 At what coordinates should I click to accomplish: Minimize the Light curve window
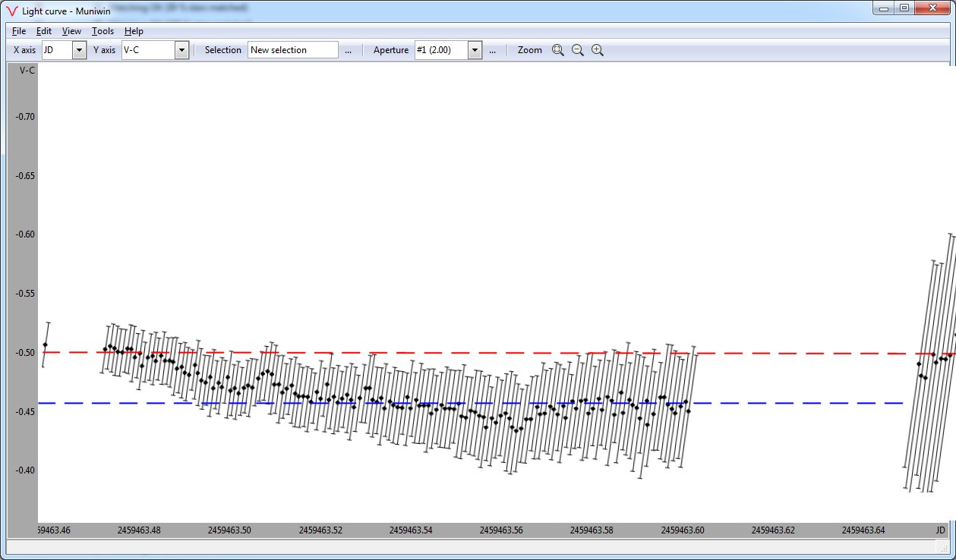pyautogui.click(x=883, y=8)
